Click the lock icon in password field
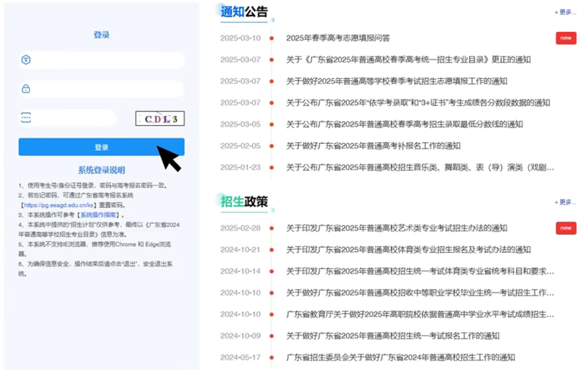Screen dimensions: 588x370 tap(26, 89)
